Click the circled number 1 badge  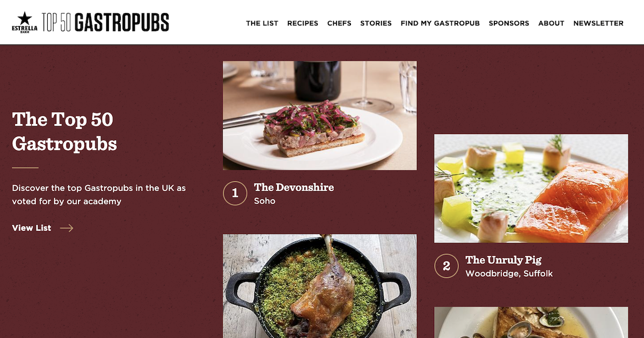click(x=235, y=193)
